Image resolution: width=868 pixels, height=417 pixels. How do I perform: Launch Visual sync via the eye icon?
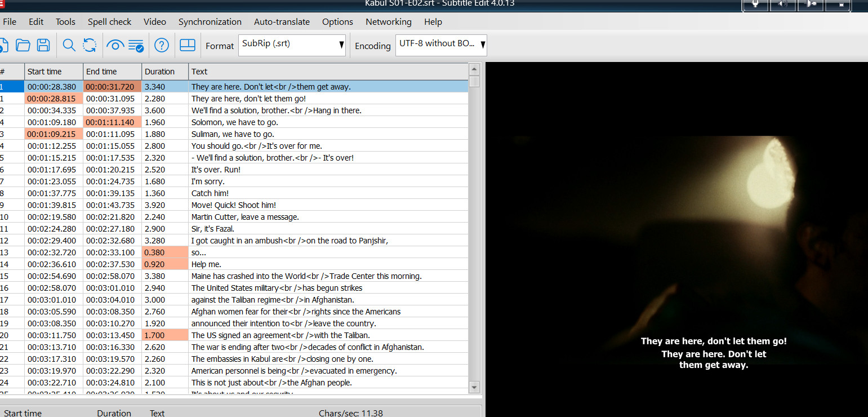click(115, 45)
